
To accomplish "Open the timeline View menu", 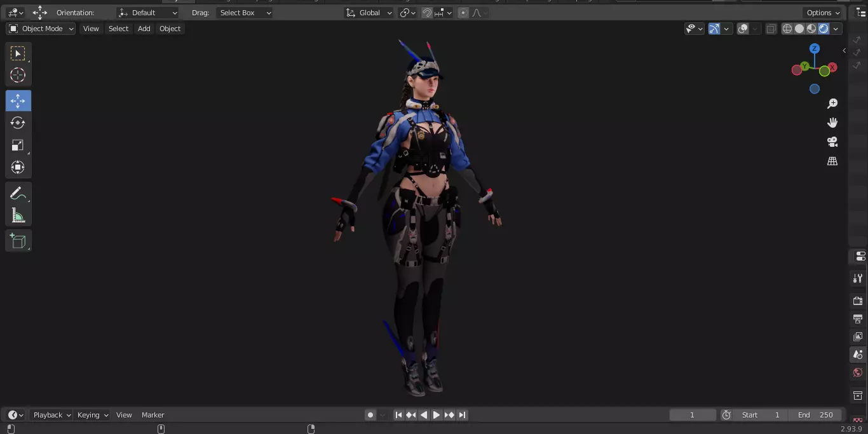I will (124, 415).
